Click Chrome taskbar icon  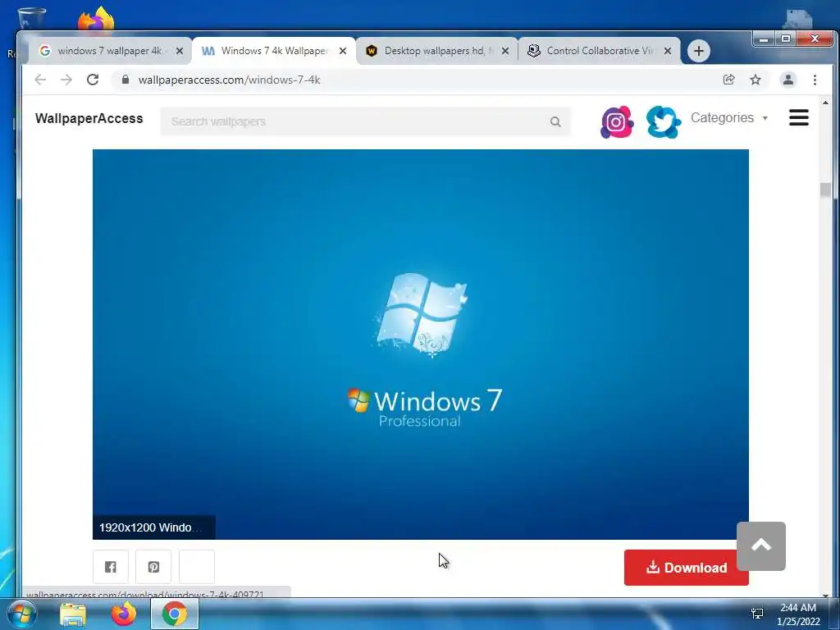click(175, 614)
